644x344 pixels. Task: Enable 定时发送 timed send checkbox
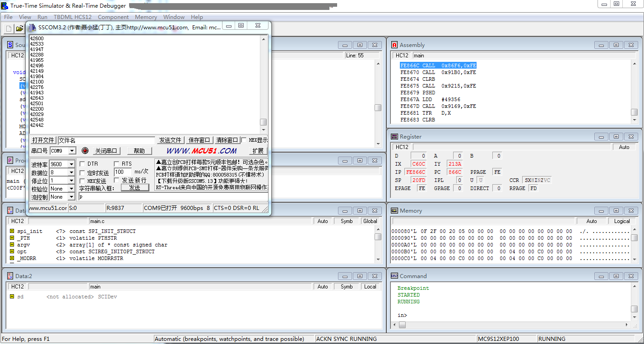pos(82,173)
